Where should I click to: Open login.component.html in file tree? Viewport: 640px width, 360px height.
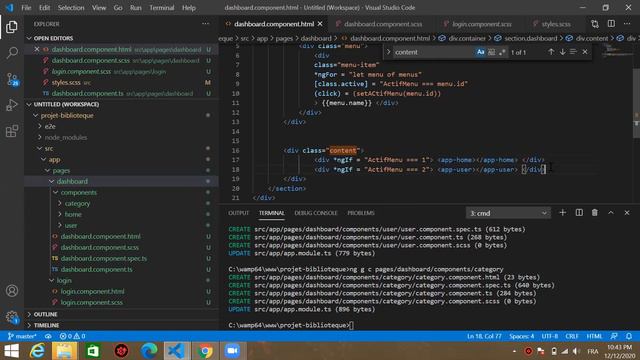pyautogui.click(x=92, y=291)
